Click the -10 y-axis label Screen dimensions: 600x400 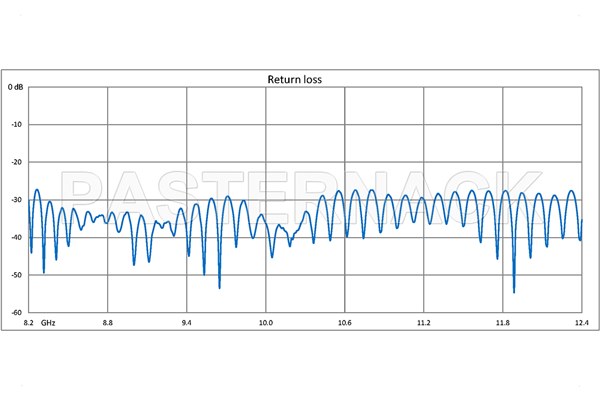tap(17, 125)
